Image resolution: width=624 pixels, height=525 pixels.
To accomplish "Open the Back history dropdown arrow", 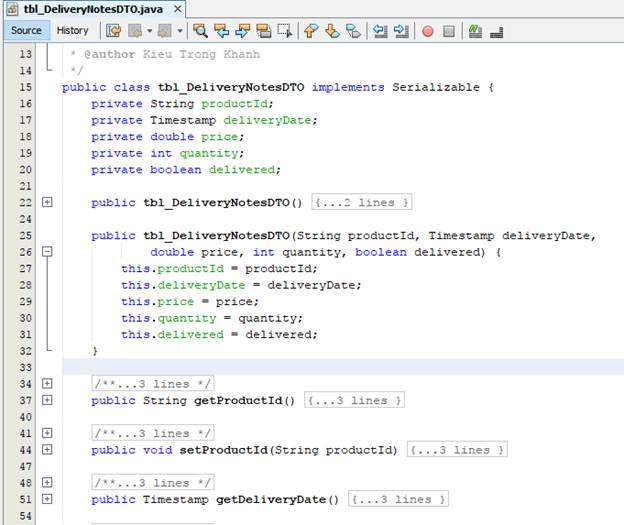I will pyautogui.click(x=150, y=31).
